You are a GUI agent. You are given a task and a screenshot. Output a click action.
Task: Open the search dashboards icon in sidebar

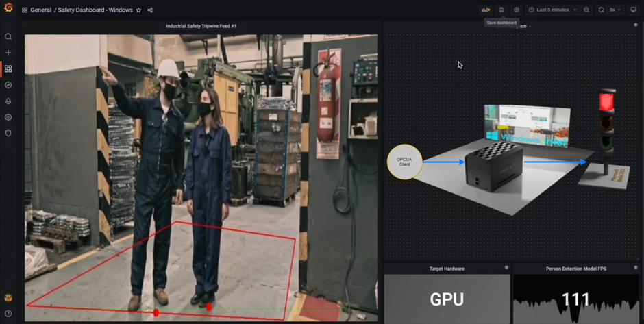(8, 36)
